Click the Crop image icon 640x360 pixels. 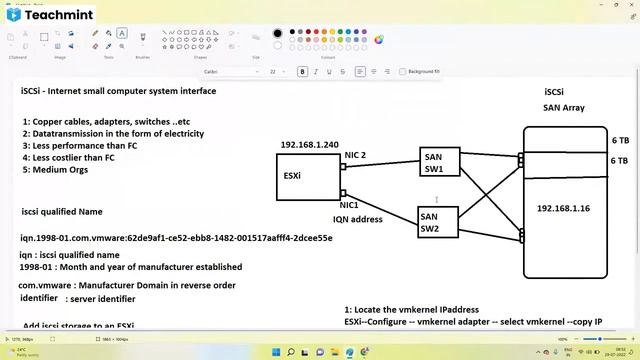(x=58, y=33)
